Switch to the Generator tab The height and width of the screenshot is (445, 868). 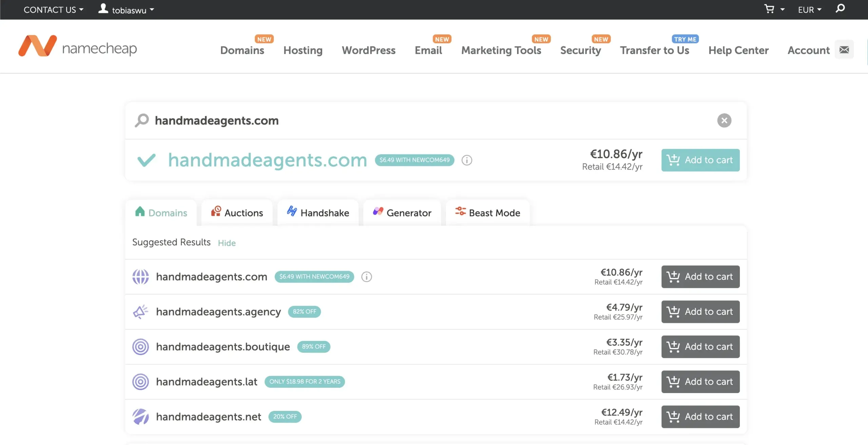tap(402, 213)
